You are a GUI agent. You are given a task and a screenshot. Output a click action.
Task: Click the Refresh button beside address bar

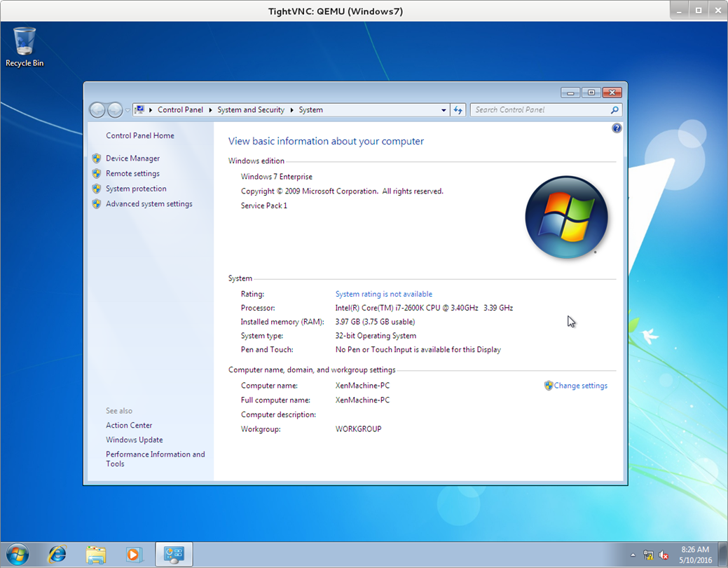[x=458, y=110]
